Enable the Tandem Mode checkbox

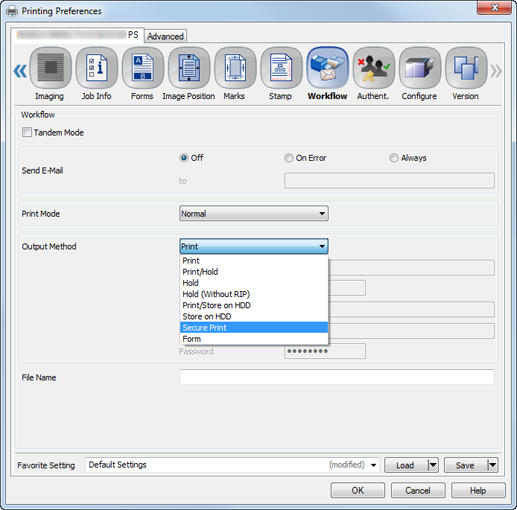click(27, 132)
